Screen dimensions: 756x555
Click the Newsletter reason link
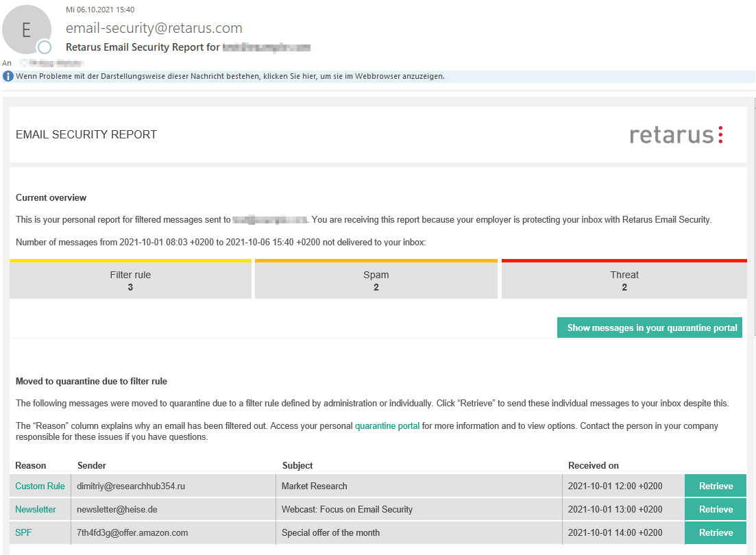click(36, 509)
